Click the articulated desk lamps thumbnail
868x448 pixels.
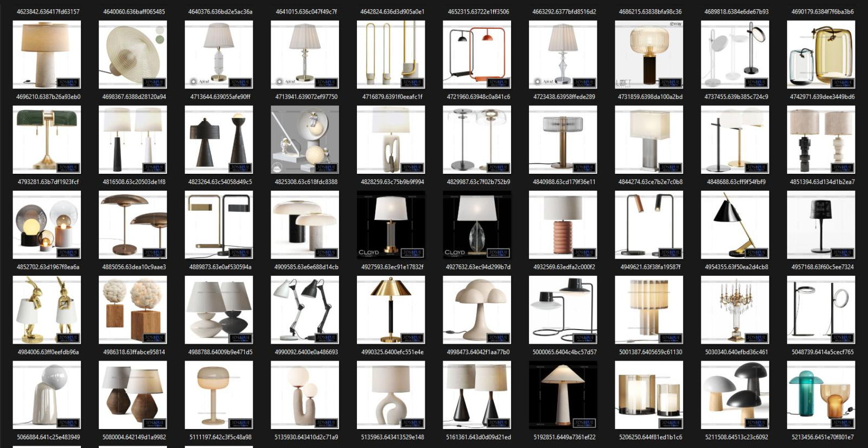click(x=305, y=310)
